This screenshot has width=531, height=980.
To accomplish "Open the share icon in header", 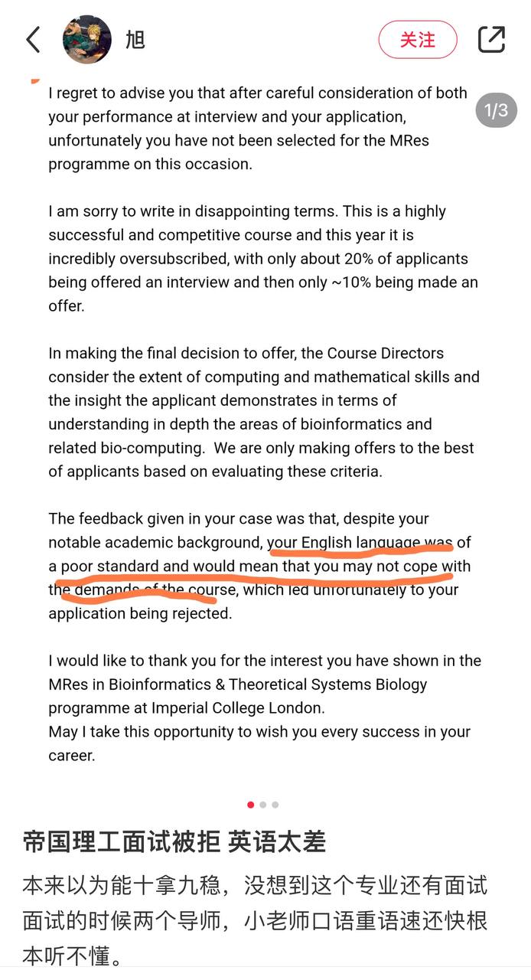I will pyautogui.click(x=491, y=39).
